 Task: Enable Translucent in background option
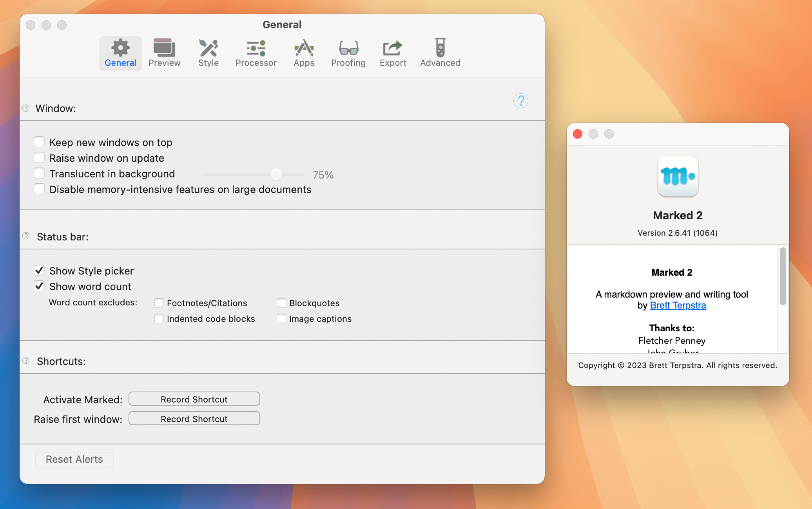click(x=39, y=173)
